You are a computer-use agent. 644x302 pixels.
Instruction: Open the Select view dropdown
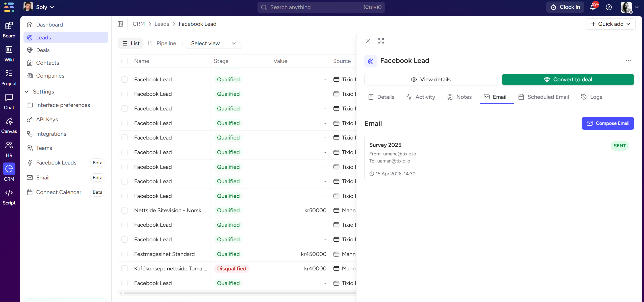(214, 43)
